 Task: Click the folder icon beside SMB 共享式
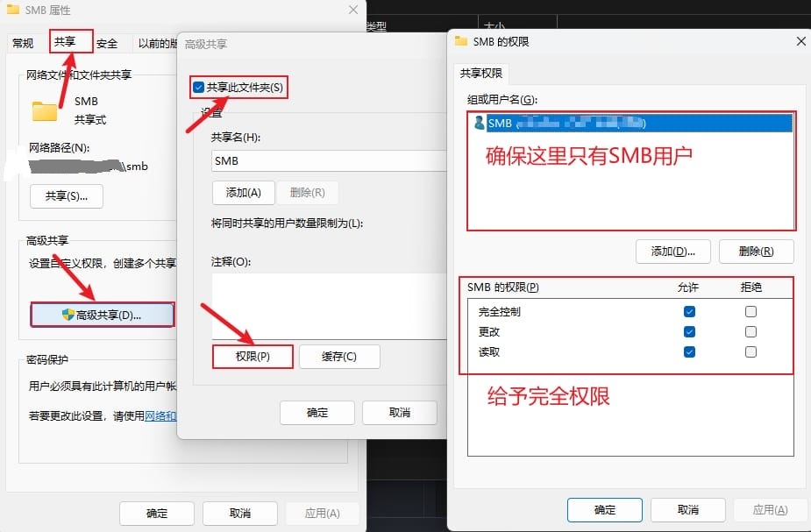tap(45, 110)
